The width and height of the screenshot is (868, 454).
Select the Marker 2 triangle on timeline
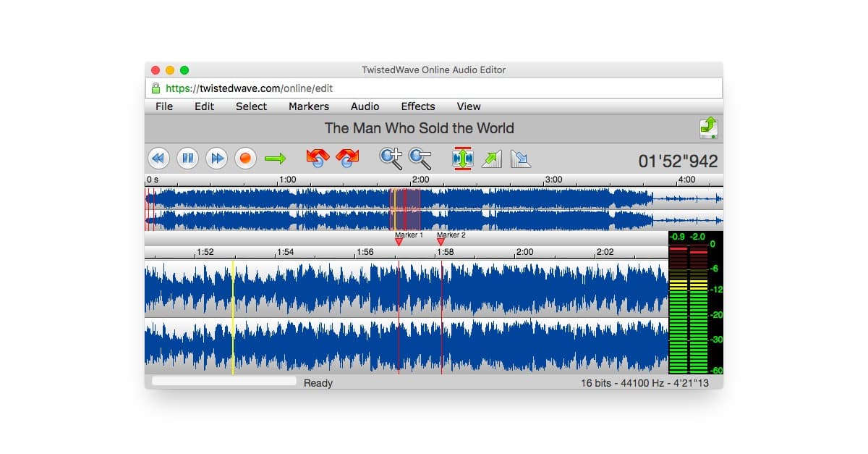(x=441, y=243)
